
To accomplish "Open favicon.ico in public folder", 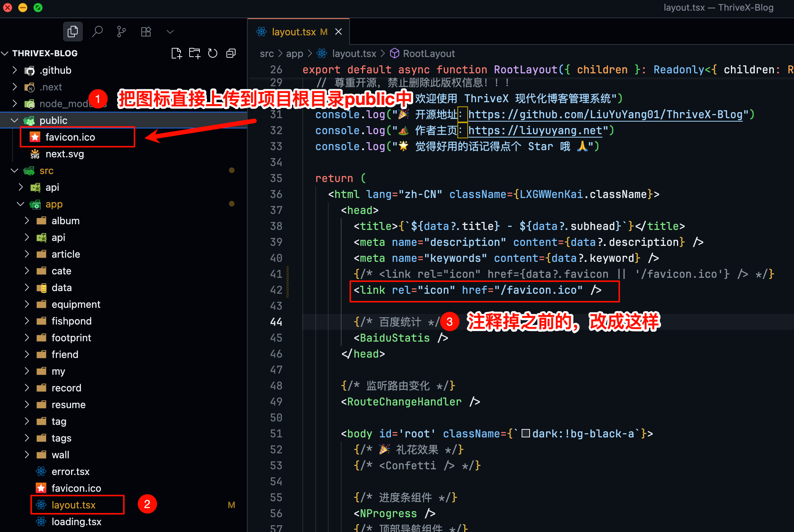I will 70,137.
